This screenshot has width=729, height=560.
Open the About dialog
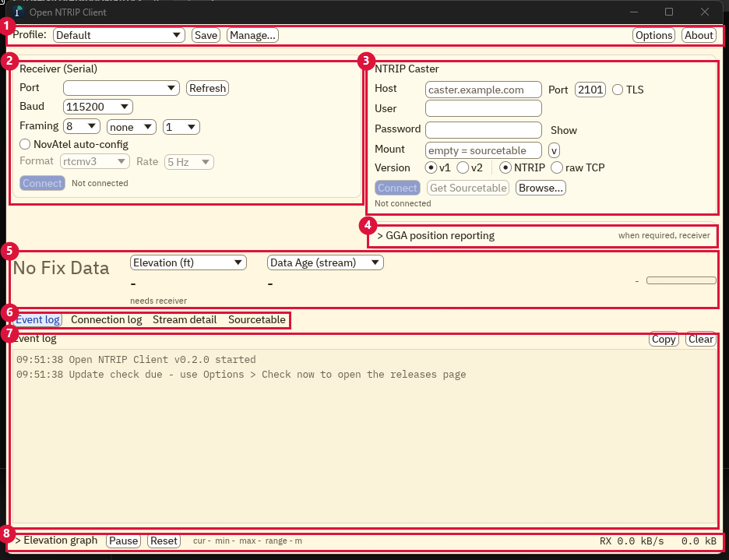coord(699,35)
